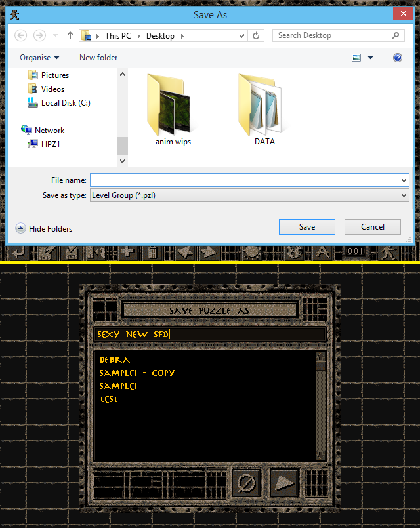Go up one folder level
This screenshot has height=528, width=420.
coord(70,35)
